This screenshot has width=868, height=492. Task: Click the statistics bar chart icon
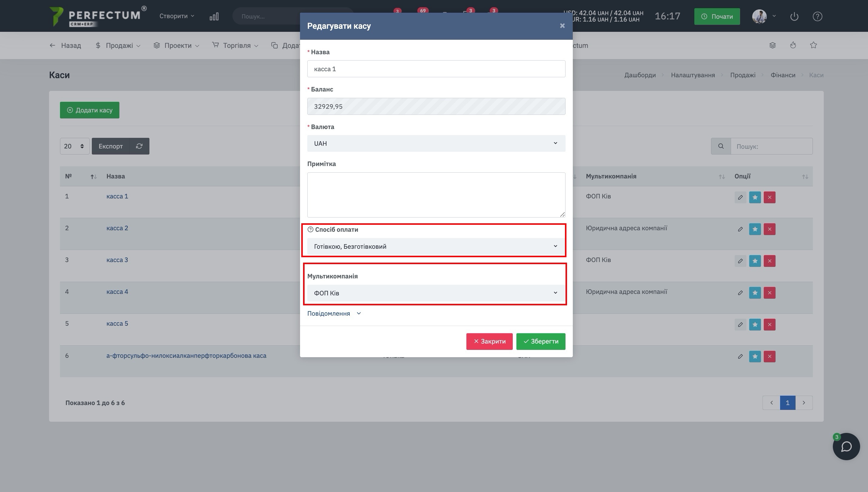coord(214,16)
